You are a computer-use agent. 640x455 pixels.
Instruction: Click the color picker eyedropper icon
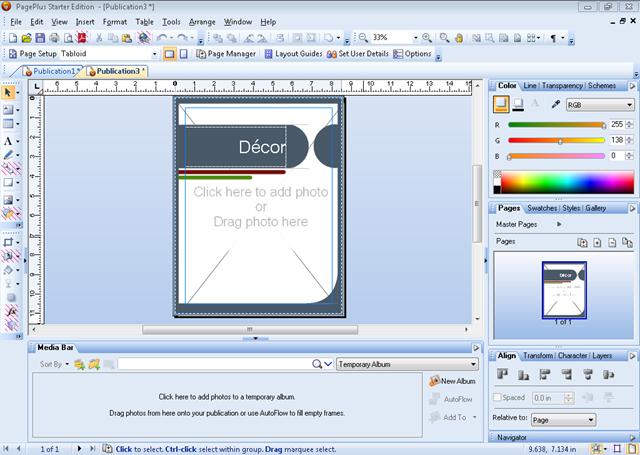[556, 104]
